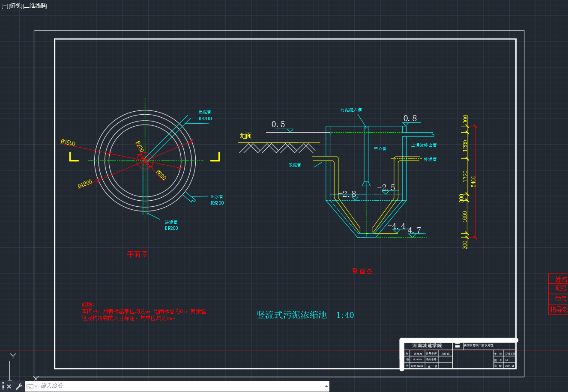
Task: Select the 出水管 label in plan view
Action: (217, 197)
